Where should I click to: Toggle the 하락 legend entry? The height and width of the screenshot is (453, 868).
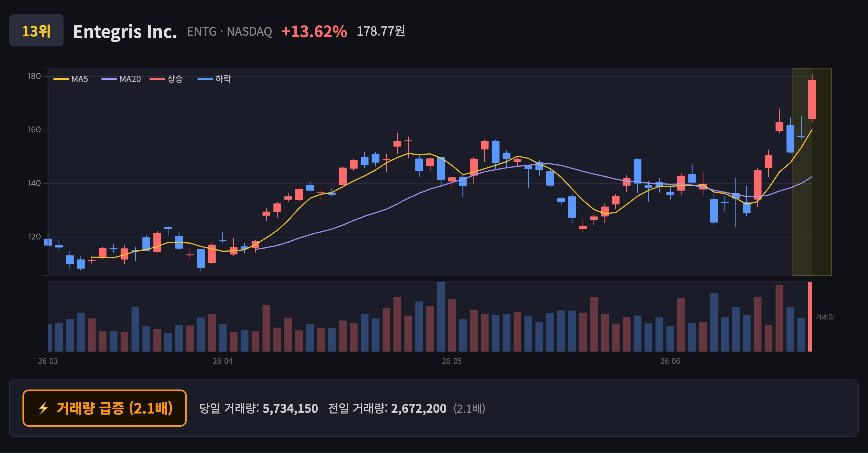click(214, 79)
